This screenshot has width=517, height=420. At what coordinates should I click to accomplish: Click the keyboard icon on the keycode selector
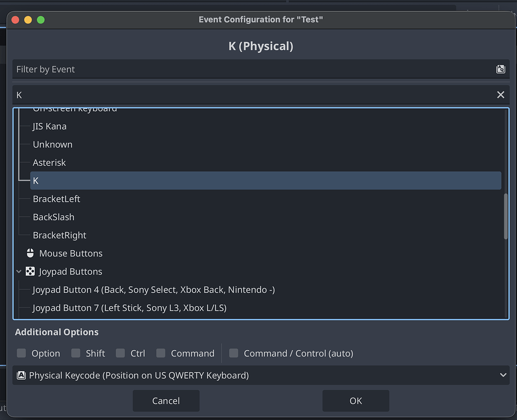pyautogui.click(x=21, y=375)
